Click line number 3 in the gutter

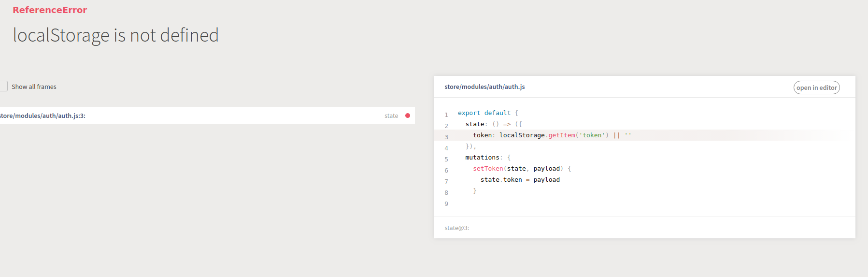(446, 137)
